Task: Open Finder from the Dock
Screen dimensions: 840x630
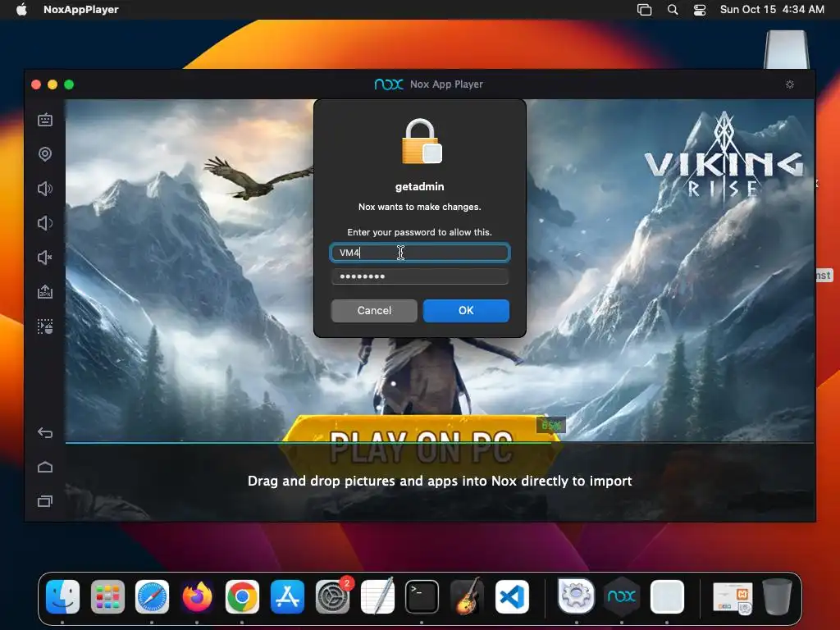Action: pos(62,596)
